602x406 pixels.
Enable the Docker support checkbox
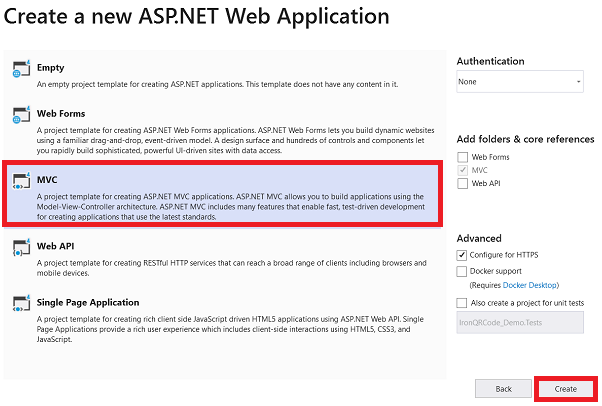coord(461,271)
